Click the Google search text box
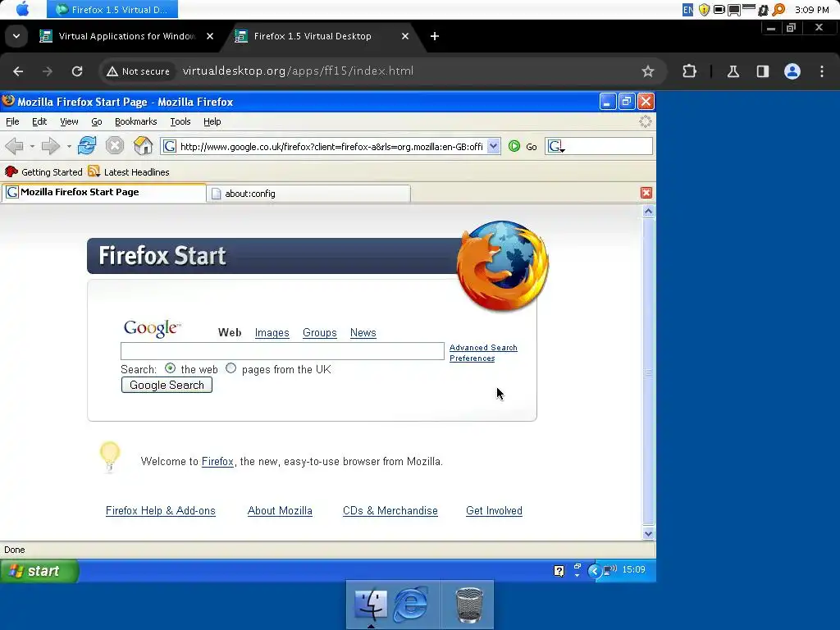 coord(282,351)
